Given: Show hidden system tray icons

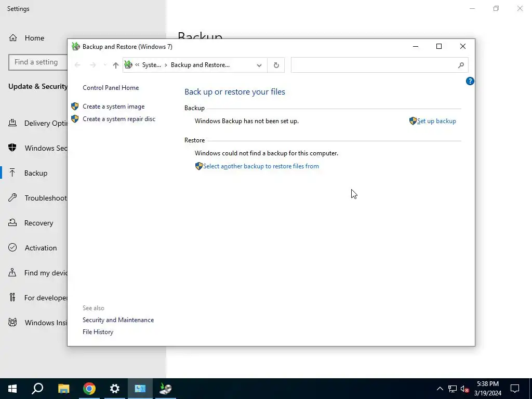Looking at the screenshot, I should tap(440, 389).
